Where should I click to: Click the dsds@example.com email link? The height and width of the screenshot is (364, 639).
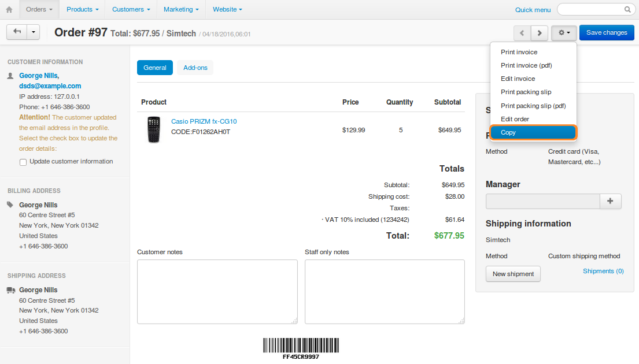(50, 86)
